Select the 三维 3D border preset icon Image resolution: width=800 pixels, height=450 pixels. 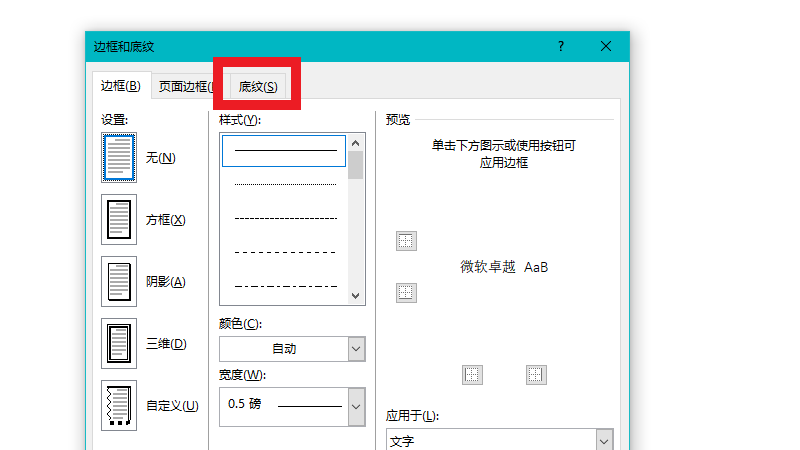119,344
